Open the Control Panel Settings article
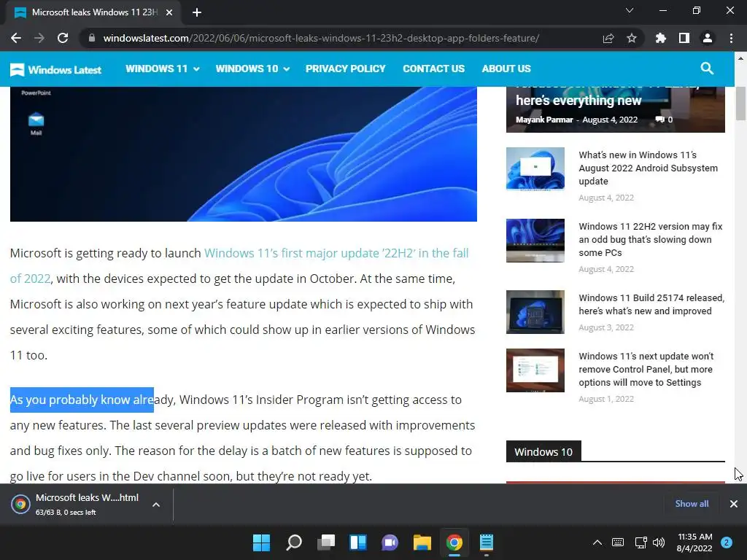The height and width of the screenshot is (560, 747). click(x=646, y=369)
